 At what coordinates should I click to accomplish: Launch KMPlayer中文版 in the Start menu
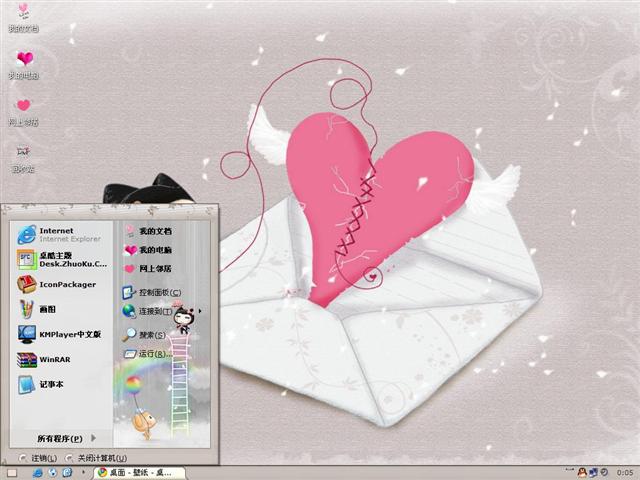pyautogui.click(x=59, y=334)
